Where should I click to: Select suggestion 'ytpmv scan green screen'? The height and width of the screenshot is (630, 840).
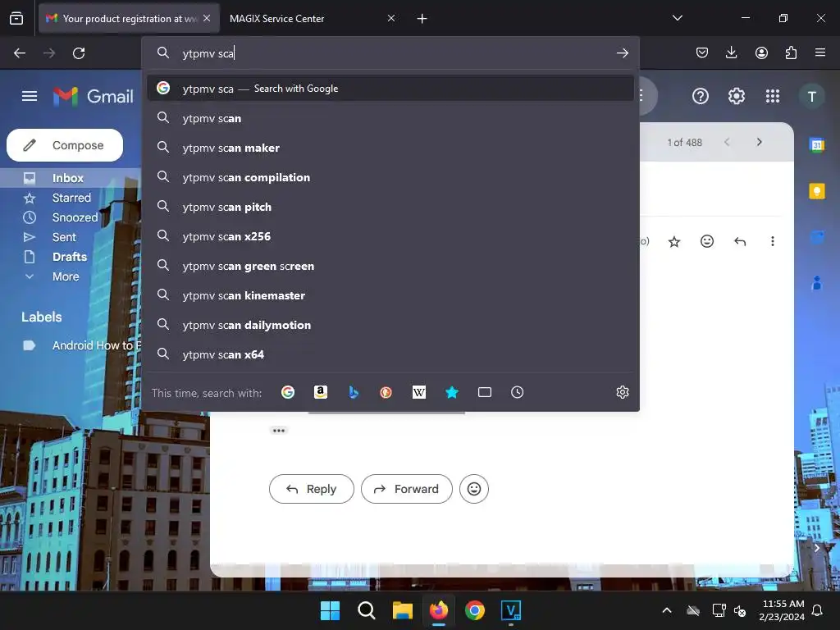point(390,266)
